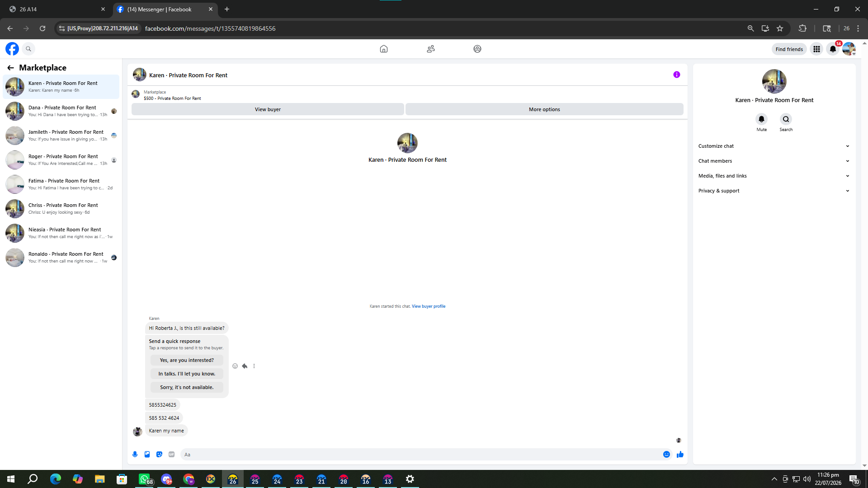Show hidden system tray icons
Screen dimensions: 868x488
coord(774,479)
